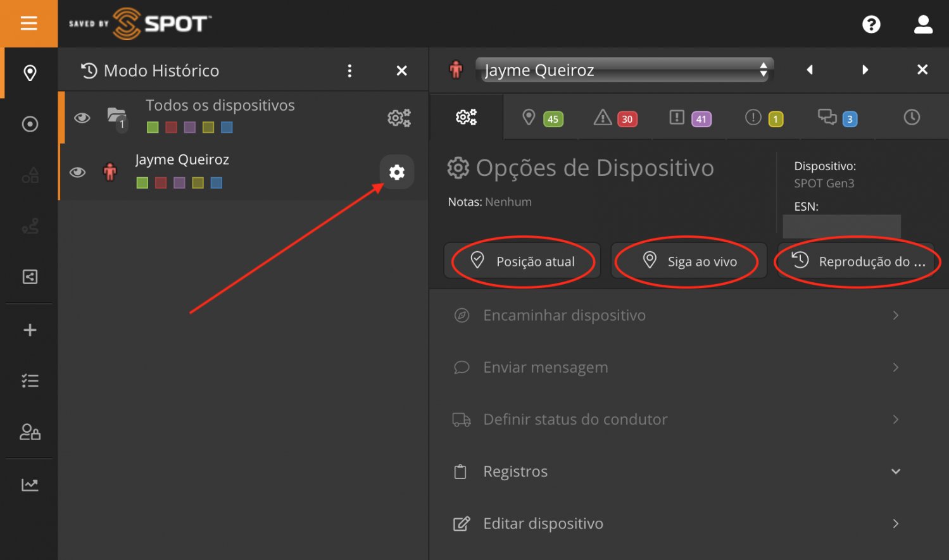Open the Modo Histórico three-dot menu

pos(349,71)
